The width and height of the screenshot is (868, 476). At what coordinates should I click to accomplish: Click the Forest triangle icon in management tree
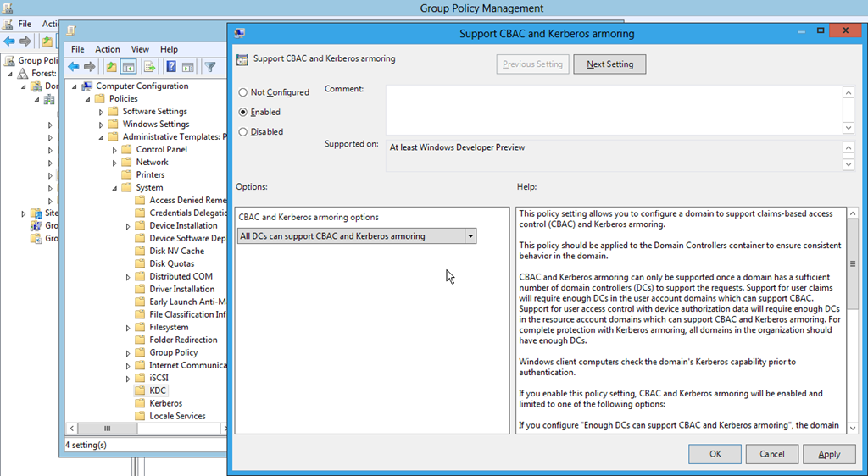pos(23,73)
